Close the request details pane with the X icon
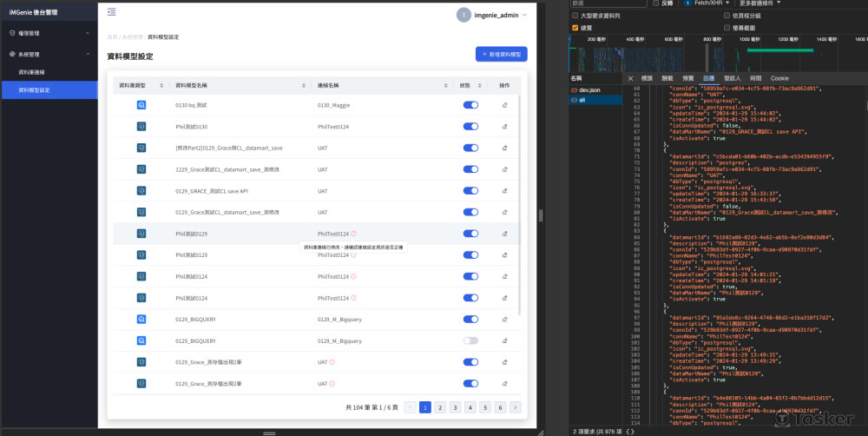Image resolution: width=868 pixels, height=436 pixels. 631,78
